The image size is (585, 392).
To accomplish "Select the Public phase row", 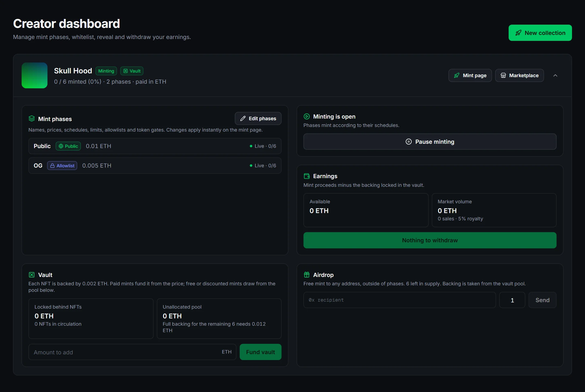I will (x=155, y=146).
